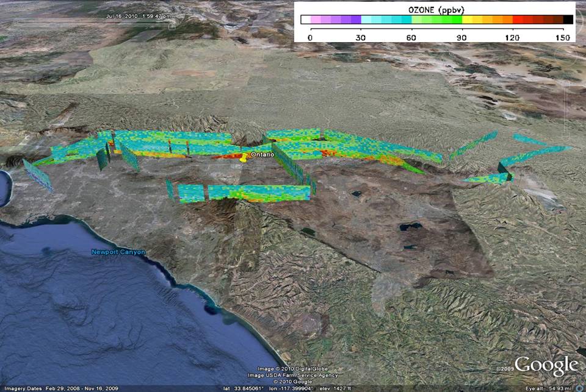This screenshot has height=392, width=586.
Task: Click the black end of ozone color bar
Action: click(x=568, y=20)
